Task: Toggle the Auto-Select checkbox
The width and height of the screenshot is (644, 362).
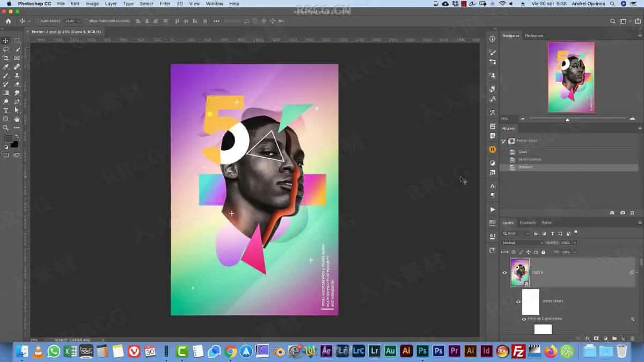Action: point(36,21)
